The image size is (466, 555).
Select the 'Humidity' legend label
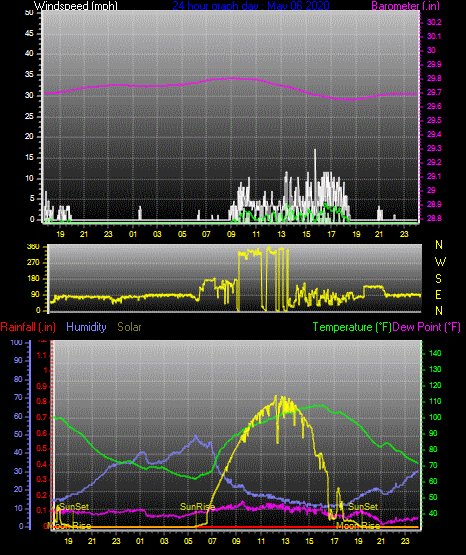(x=86, y=327)
